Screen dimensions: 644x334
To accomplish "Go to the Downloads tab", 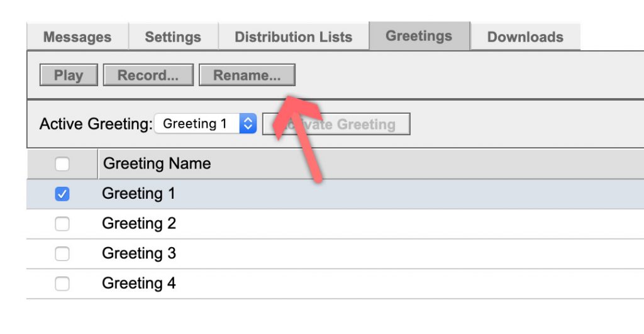I will pos(525,36).
